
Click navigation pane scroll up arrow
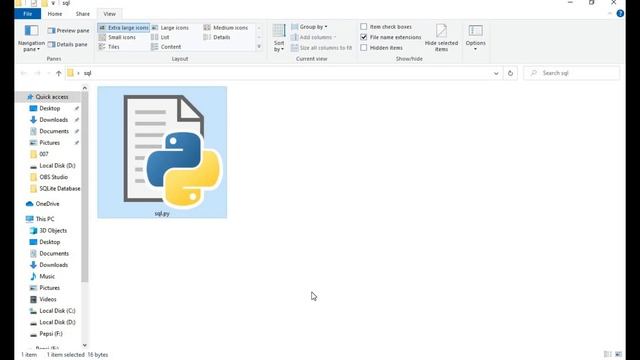[x=84, y=88]
